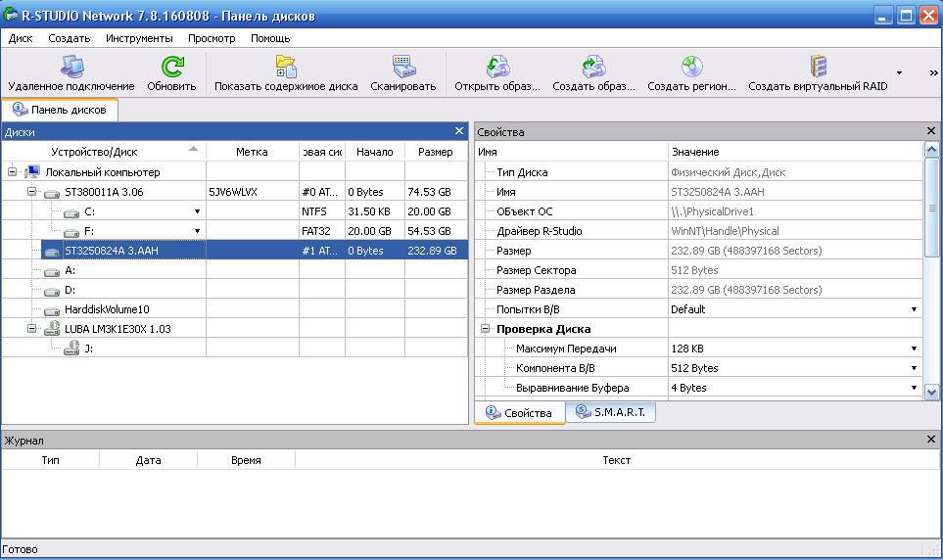Start scanning with the Сканировать icon

pos(402,67)
